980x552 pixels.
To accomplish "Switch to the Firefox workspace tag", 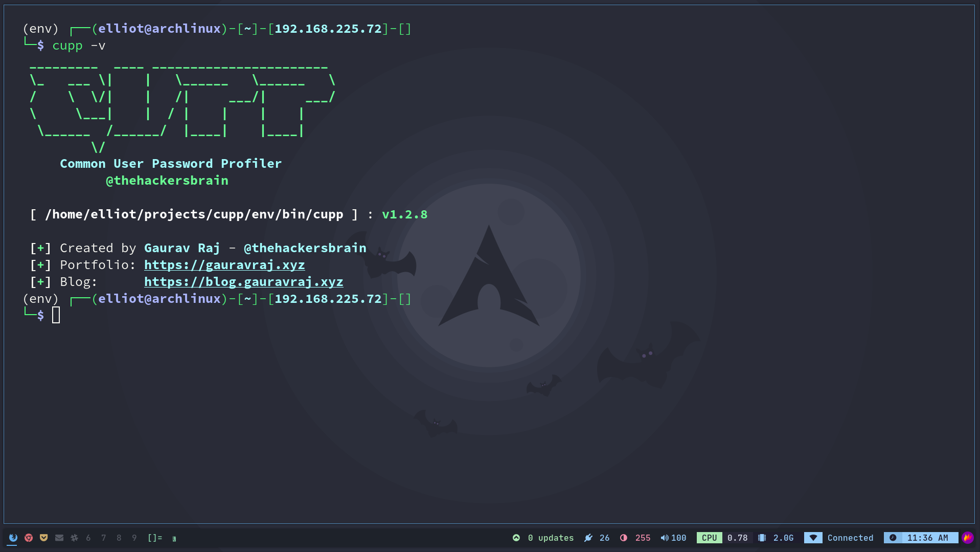I will click(13, 538).
